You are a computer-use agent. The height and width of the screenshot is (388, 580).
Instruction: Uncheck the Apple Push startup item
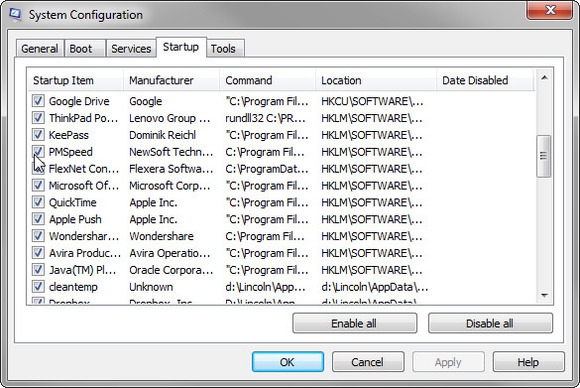[x=38, y=219]
